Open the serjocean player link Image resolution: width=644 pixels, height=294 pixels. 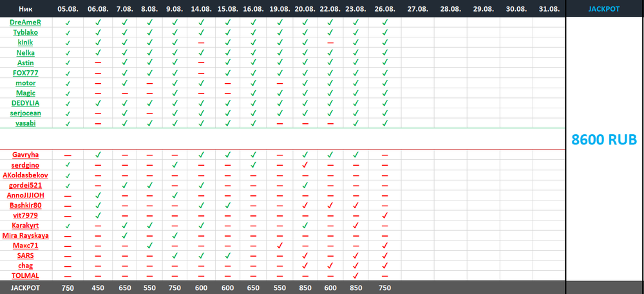[26, 113]
